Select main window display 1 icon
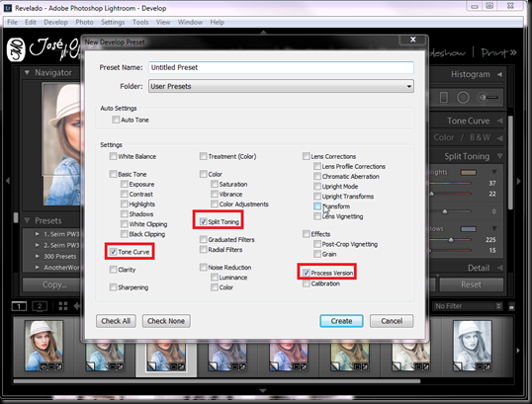The width and height of the screenshot is (532, 404). point(19,306)
